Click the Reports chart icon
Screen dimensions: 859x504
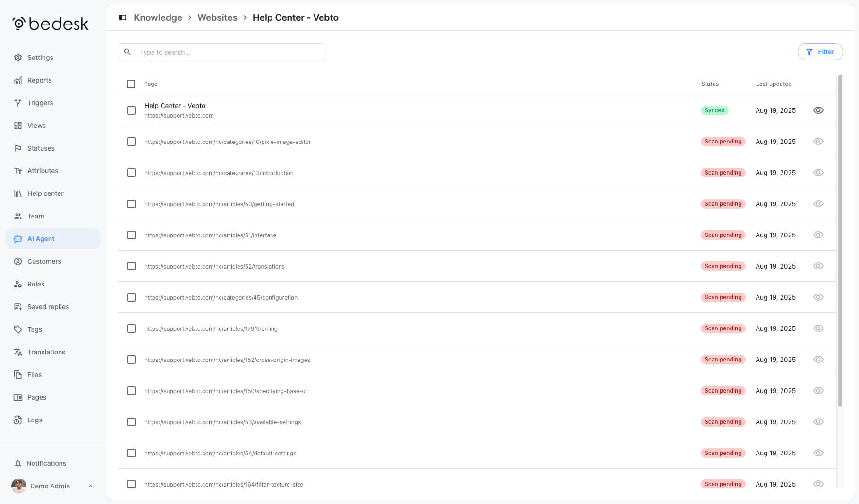coord(18,80)
